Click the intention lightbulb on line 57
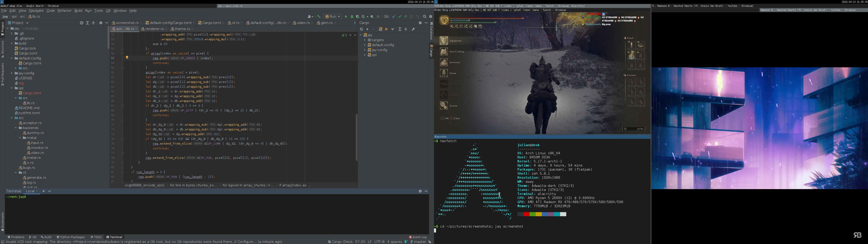This screenshot has width=868, height=244. [x=127, y=58]
